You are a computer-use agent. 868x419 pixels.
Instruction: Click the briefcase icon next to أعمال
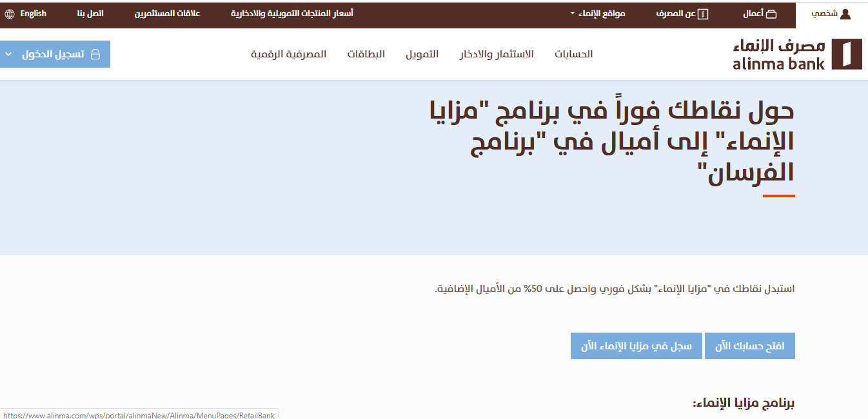771,14
